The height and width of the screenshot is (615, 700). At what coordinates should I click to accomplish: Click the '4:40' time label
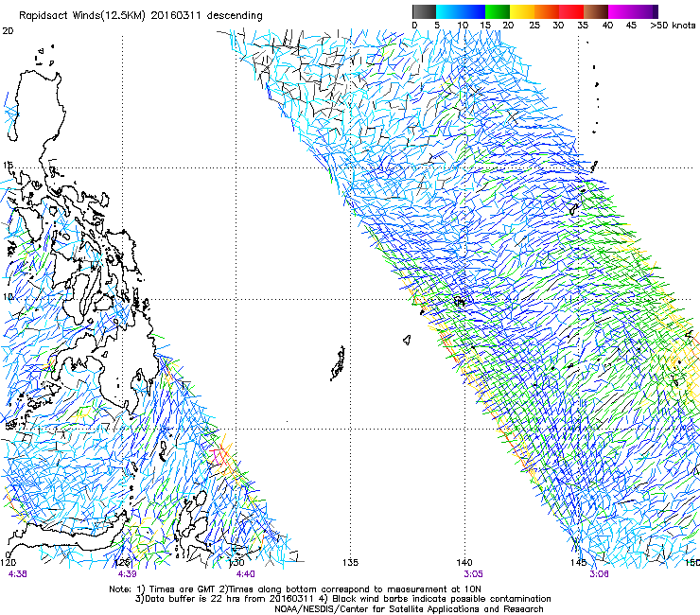pyautogui.click(x=246, y=574)
